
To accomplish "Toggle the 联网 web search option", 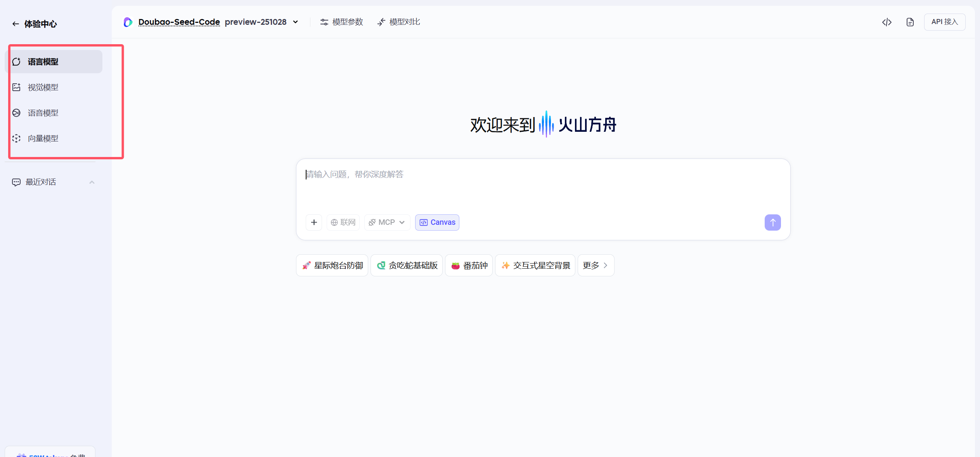I will coord(343,222).
